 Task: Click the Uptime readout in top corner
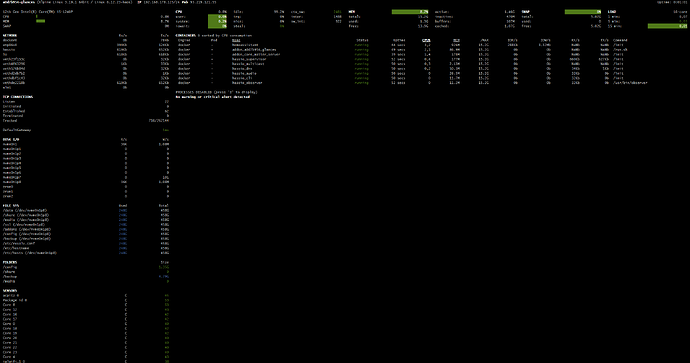672,2
